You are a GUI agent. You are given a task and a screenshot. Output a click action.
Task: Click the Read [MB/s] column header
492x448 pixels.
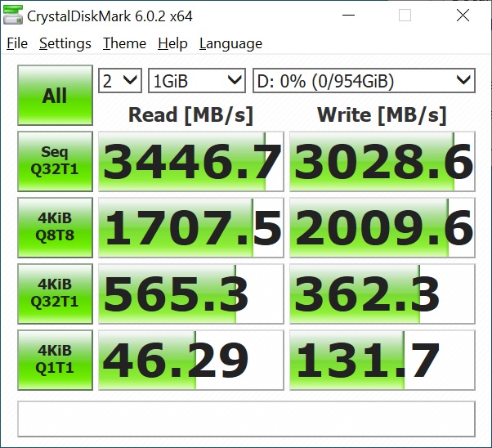point(190,115)
